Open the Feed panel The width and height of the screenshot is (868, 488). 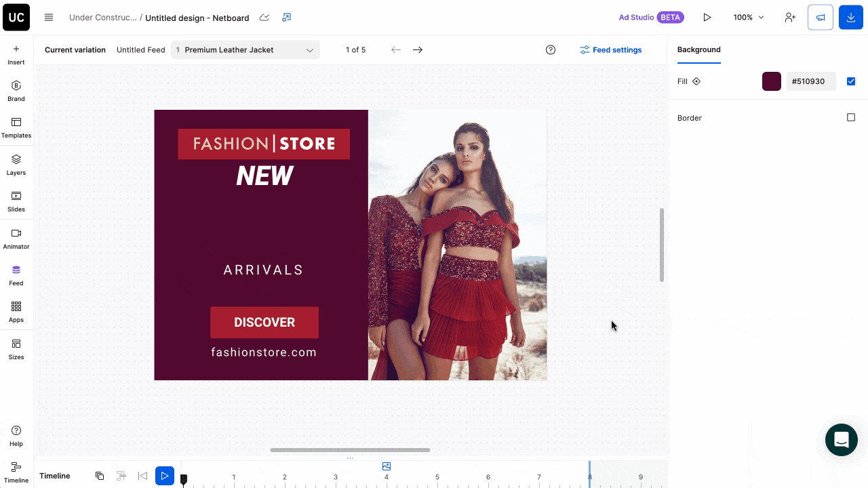(16, 275)
